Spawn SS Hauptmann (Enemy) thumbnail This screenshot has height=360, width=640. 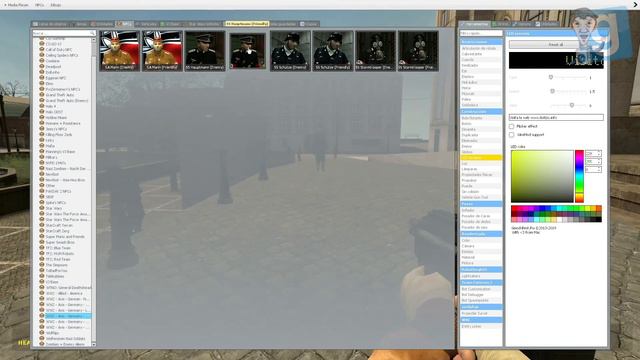205,51
